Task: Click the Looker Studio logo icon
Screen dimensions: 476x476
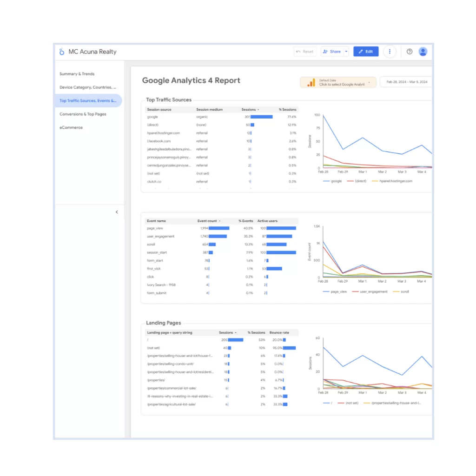Action: tap(62, 52)
